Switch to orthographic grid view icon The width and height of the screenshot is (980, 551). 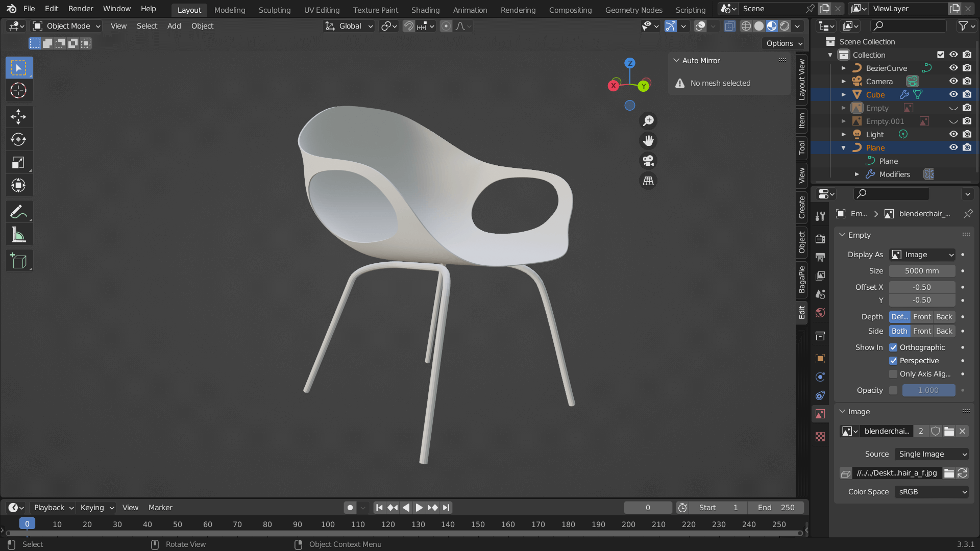point(648,181)
